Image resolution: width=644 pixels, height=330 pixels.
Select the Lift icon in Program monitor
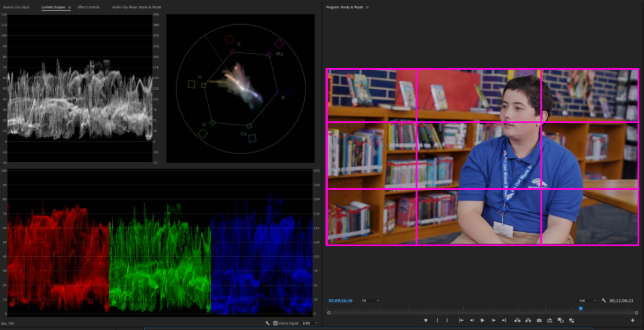tap(517, 320)
